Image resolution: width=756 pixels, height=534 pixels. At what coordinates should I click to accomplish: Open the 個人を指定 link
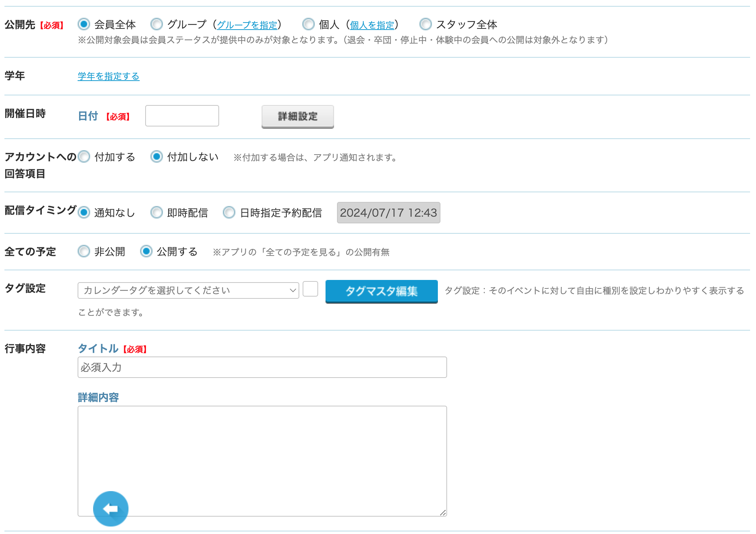point(372,25)
